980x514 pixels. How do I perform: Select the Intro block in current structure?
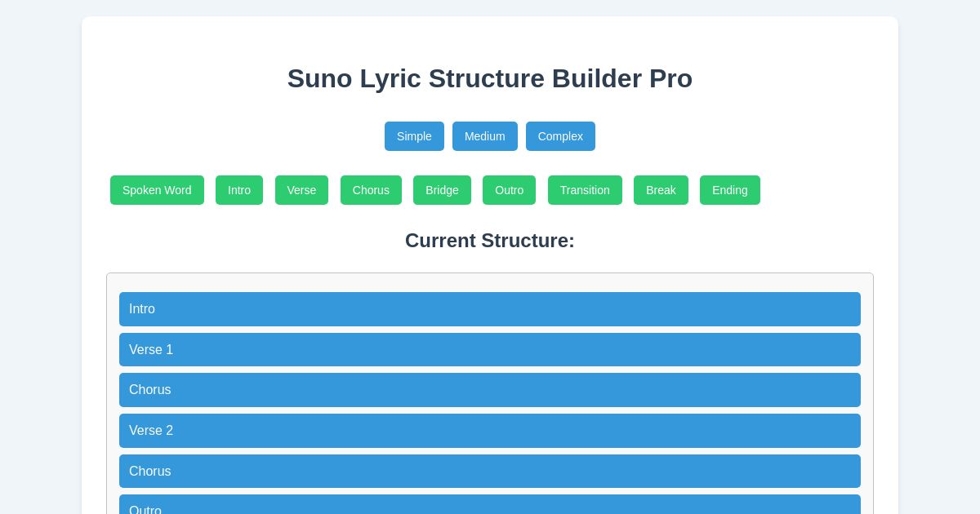[x=490, y=309]
